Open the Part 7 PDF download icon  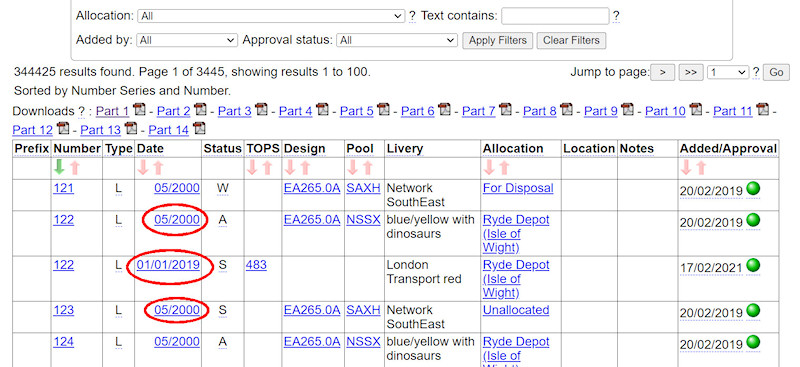coord(505,109)
